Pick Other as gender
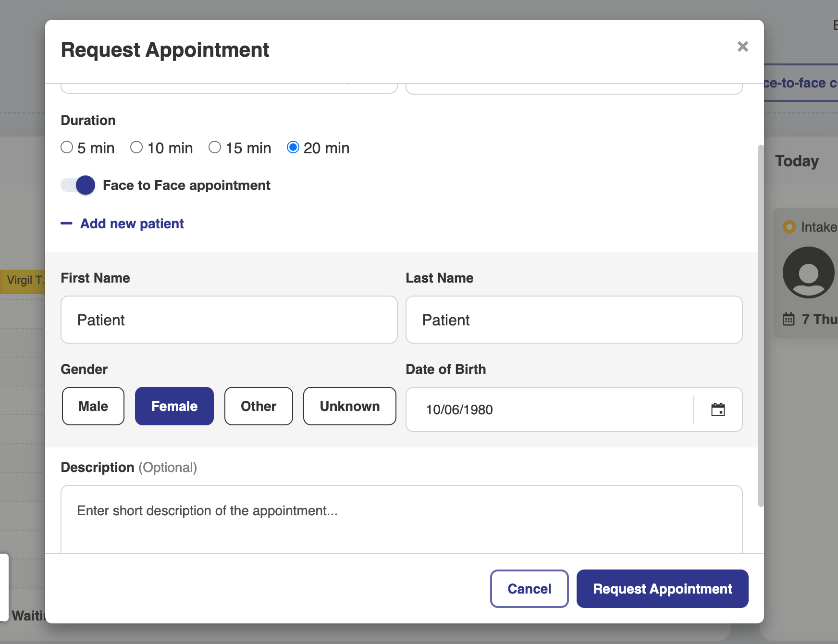This screenshot has height=644, width=838. coord(259,406)
